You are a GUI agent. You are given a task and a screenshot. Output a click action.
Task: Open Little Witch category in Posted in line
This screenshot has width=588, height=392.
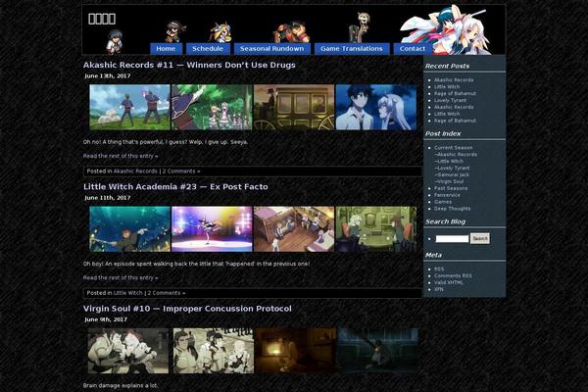pyautogui.click(x=127, y=293)
